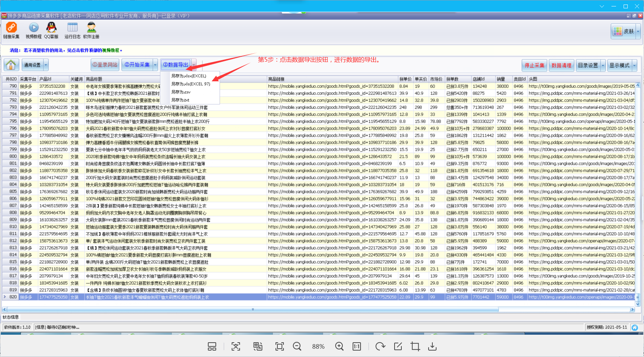Click the ①登录网站 button
Image resolution: width=644 pixels, height=357 pixels.
click(105, 65)
